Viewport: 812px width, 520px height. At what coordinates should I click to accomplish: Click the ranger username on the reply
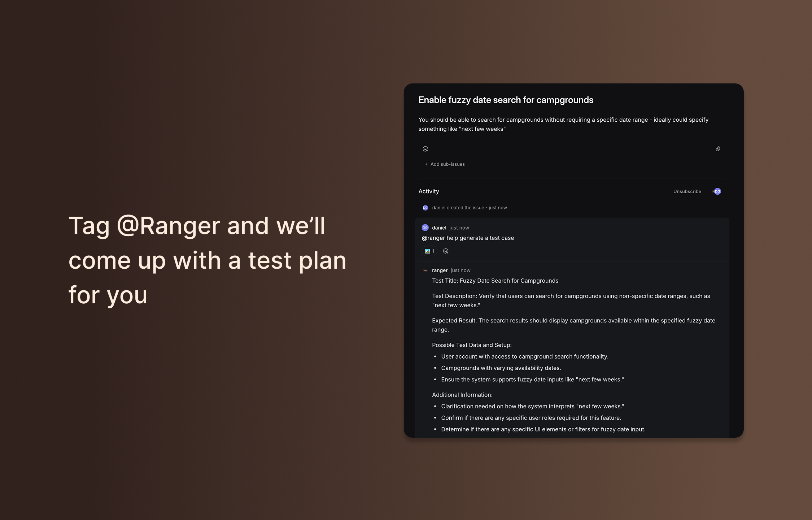pos(440,270)
